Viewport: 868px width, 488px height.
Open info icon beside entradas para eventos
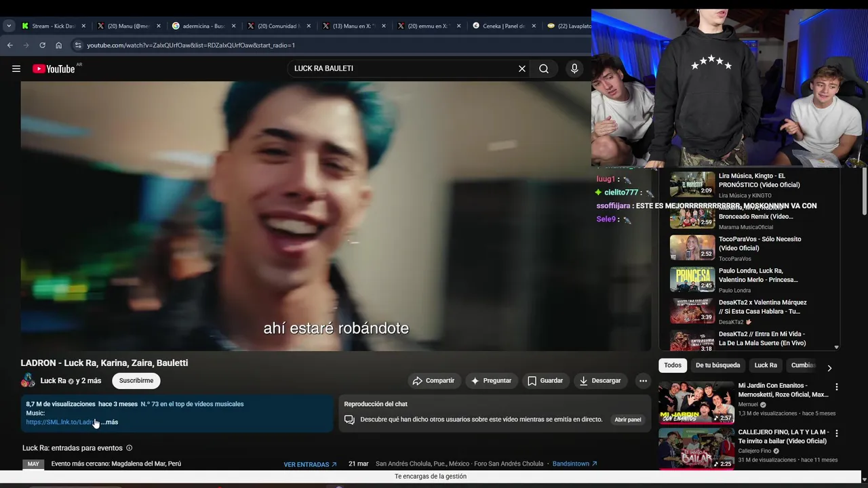tap(130, 448)
